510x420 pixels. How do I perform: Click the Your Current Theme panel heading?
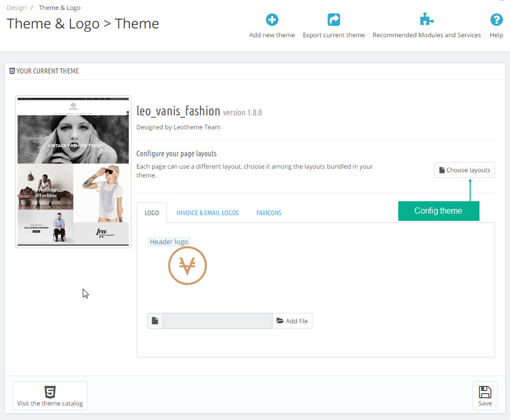(48, 71)
